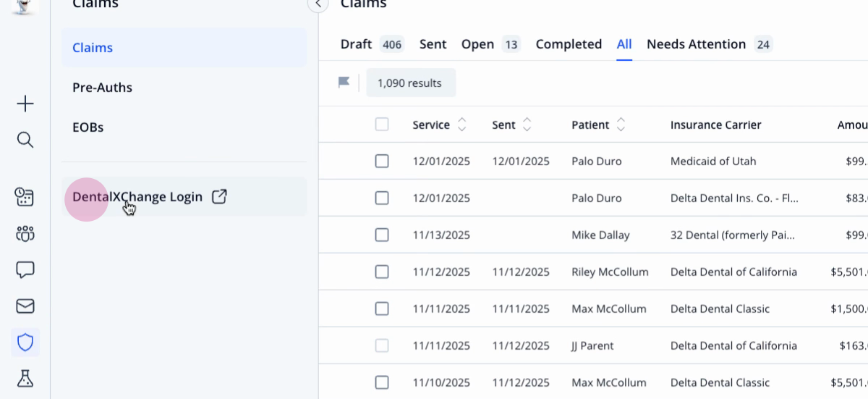Click the 1,090 results button
Screen dimensions: 868x399
pos(411,83)
